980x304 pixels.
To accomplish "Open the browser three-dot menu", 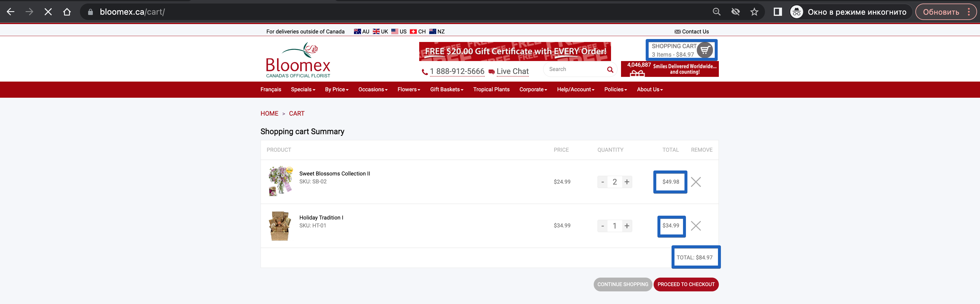I will coord(969,12).
